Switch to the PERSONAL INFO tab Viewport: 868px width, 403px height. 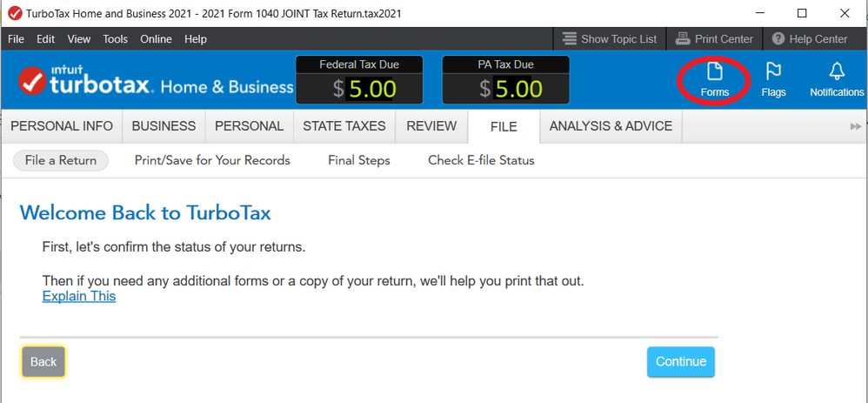[62, 126]
